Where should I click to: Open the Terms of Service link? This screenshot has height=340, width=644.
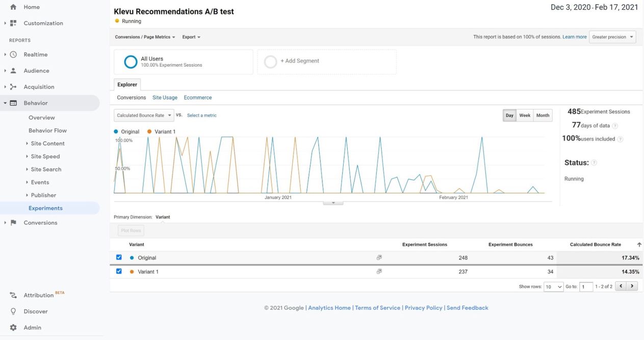point(377,308)
